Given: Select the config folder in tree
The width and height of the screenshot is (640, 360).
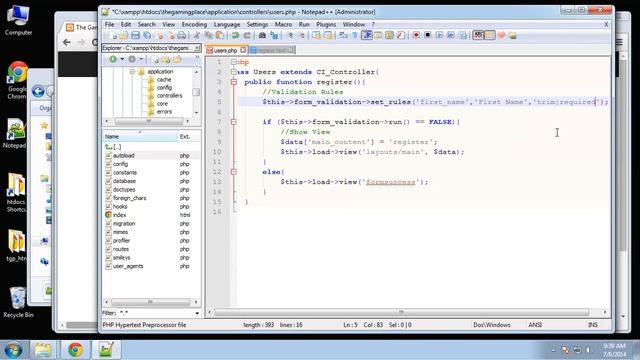Looking at the screenshot, I should point(164,88).
